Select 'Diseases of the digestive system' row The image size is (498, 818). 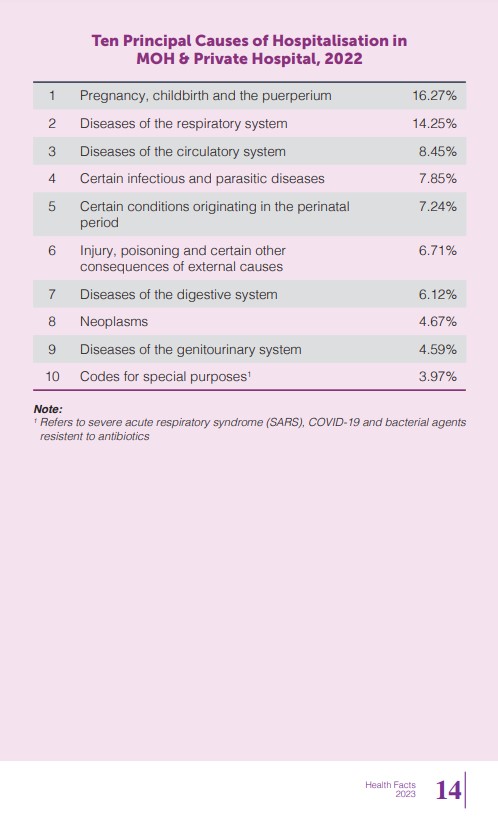coord(249,294)
